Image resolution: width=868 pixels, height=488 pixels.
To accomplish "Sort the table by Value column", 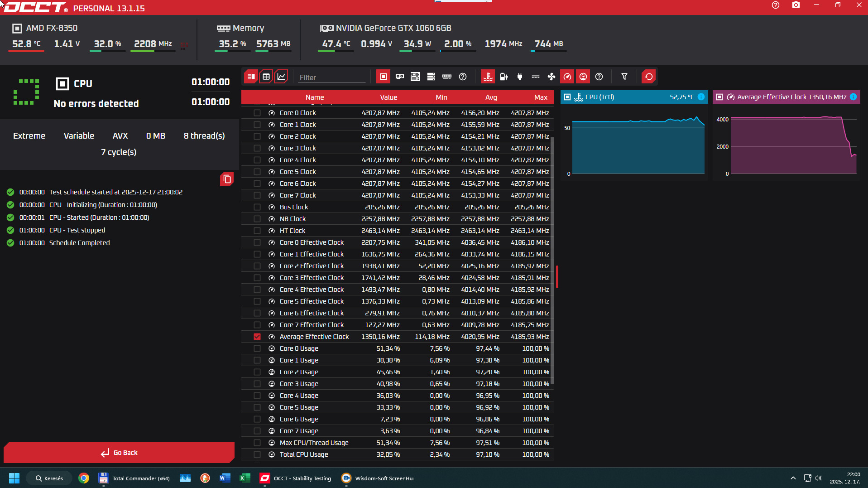I will pos(388,97).
